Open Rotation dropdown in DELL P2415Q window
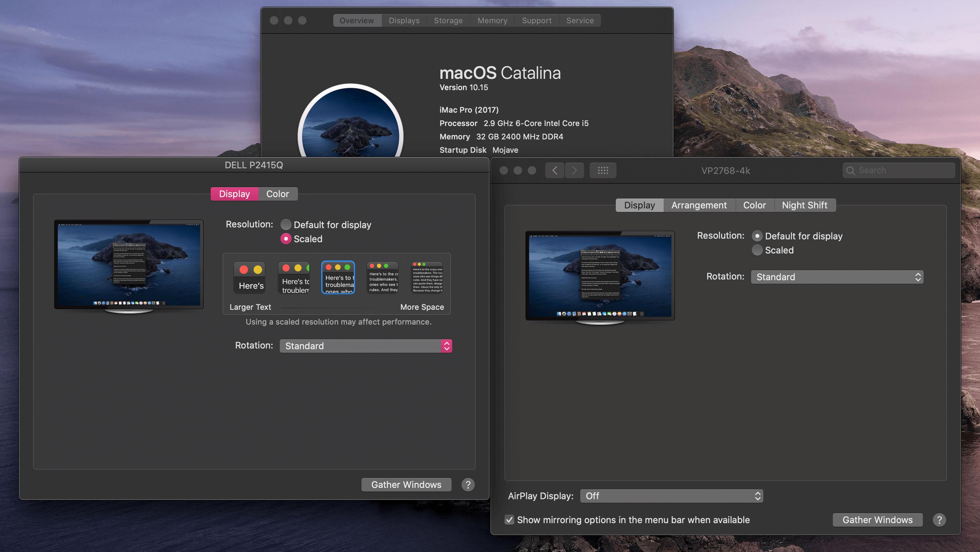980x552 pixels. 366,346
